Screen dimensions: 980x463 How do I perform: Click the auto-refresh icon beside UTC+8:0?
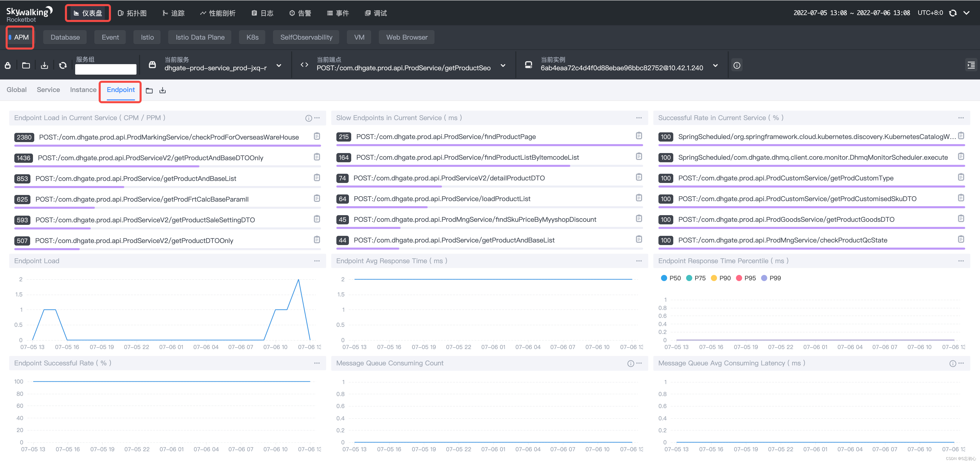pos(953,13)
